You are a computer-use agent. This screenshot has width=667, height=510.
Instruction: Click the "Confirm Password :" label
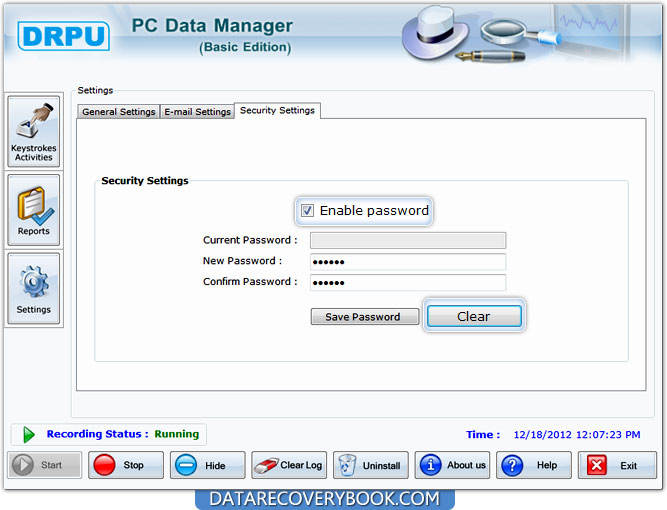point(250,282)
